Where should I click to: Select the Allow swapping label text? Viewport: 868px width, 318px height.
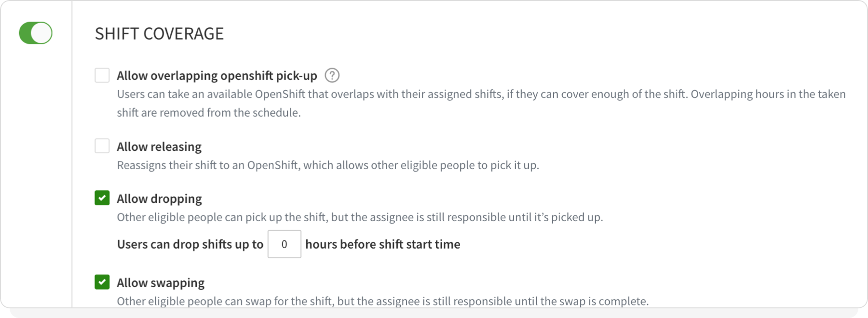coord(160,282)
